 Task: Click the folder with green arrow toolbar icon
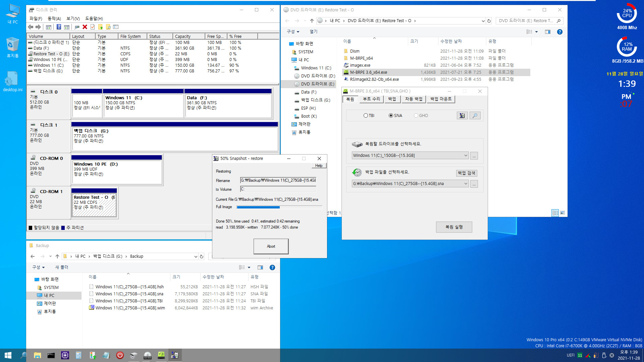coord(100,27)
